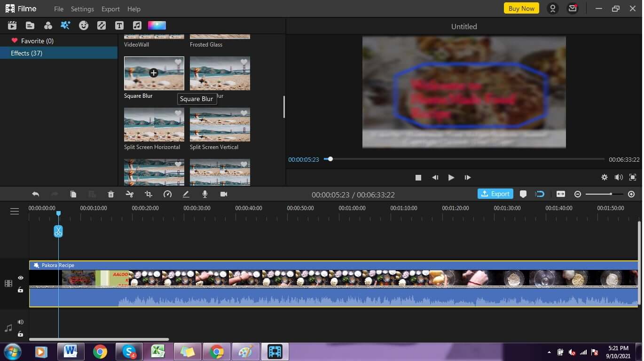
Task: Open the File menu
Action: [59, 9]
